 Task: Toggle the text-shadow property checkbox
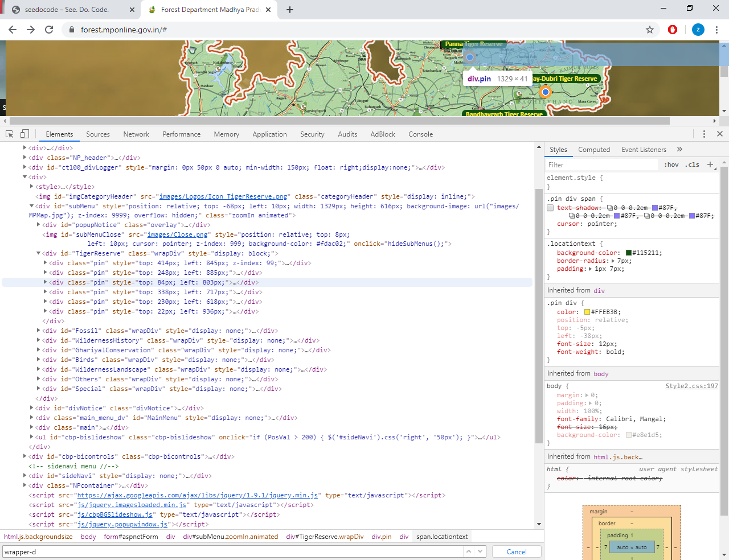(x=550, y=208)
